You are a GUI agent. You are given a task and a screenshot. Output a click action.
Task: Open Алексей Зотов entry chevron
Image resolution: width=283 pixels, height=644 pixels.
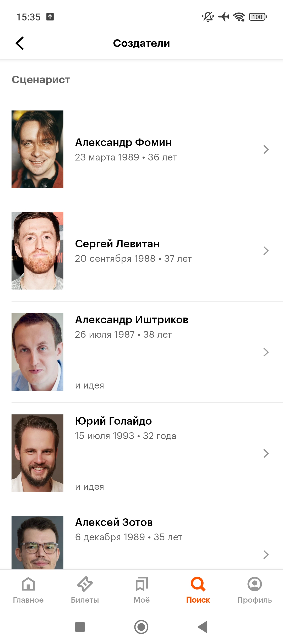tap(266, 555)
